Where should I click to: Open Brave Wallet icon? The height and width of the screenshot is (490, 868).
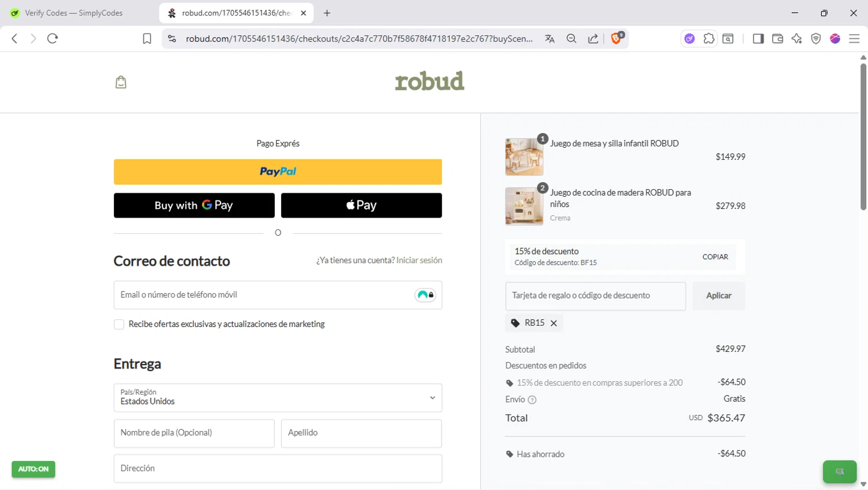778,39
